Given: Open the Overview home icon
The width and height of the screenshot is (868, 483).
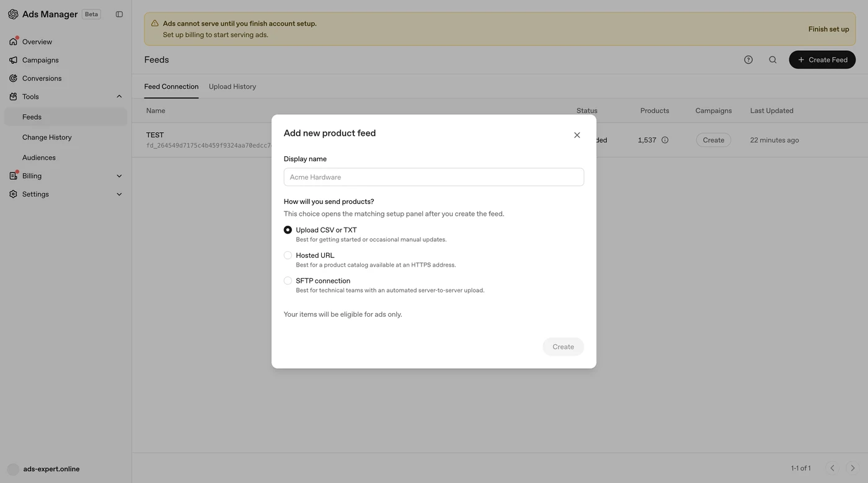Looking at the screenshot, I should 13,42.
